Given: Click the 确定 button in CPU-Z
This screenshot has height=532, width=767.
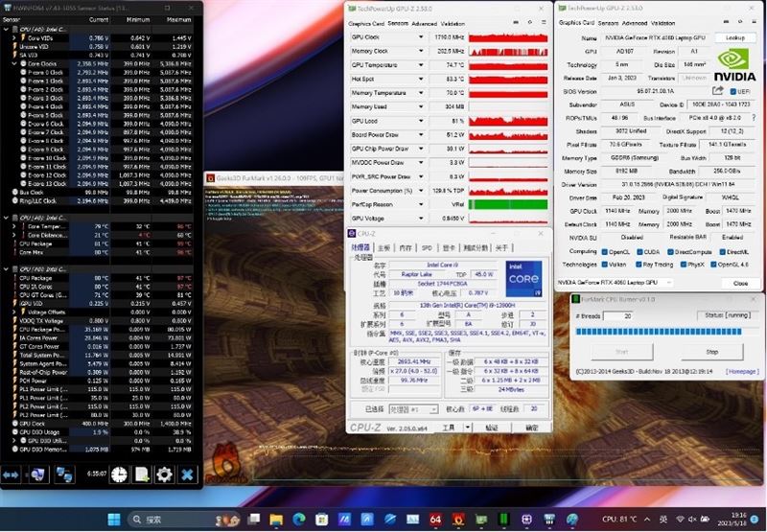Looking at the screenshot, I should 532,428.
